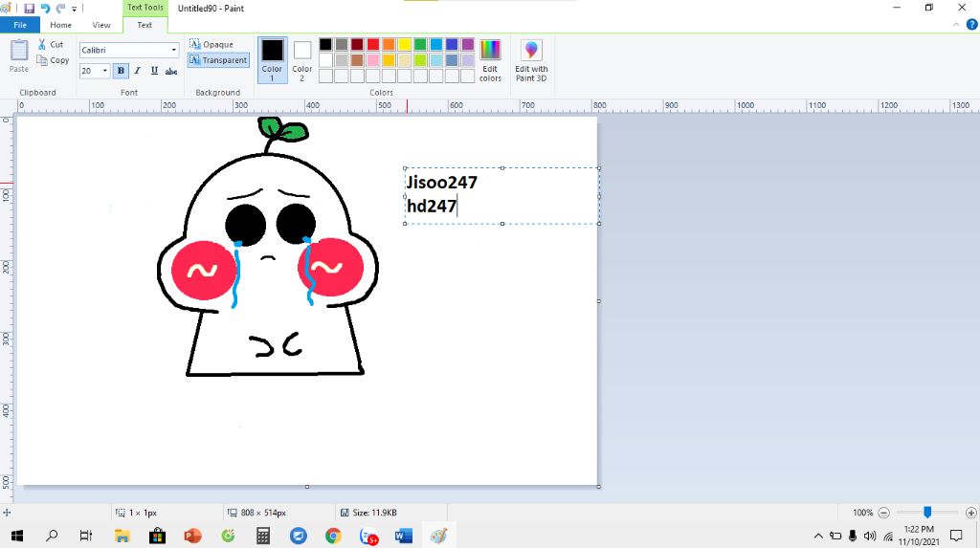Screen dimensions: 980x548
Task: Select the Color 2 button
Action: point(302,59)
